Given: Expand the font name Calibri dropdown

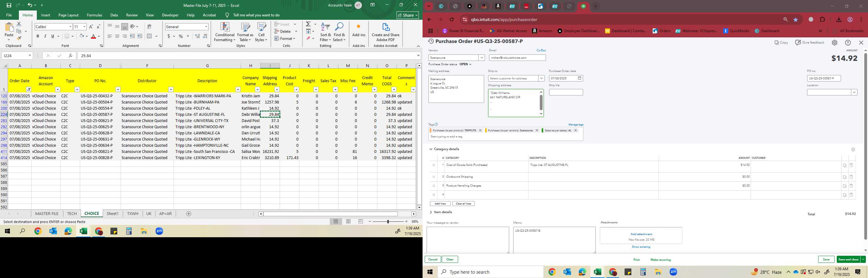Looking at the screenshot, I should (x=70, y=27).
